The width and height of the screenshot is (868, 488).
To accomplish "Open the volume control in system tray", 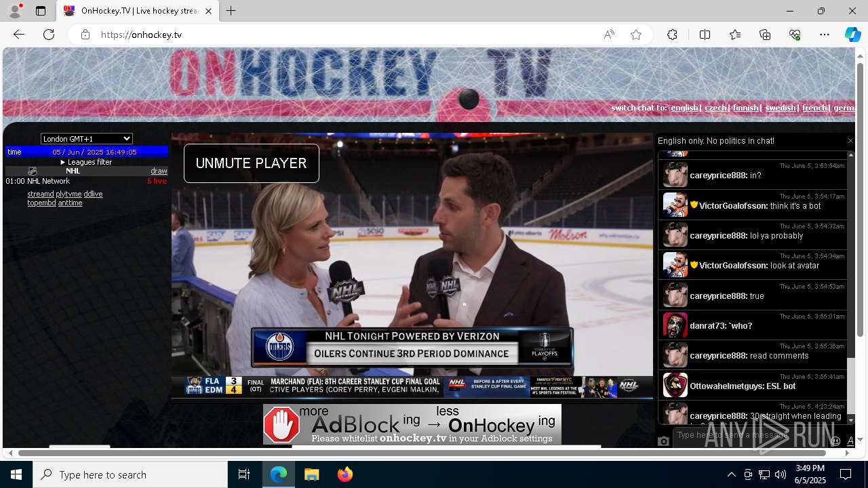I will (x=781, y=474).
